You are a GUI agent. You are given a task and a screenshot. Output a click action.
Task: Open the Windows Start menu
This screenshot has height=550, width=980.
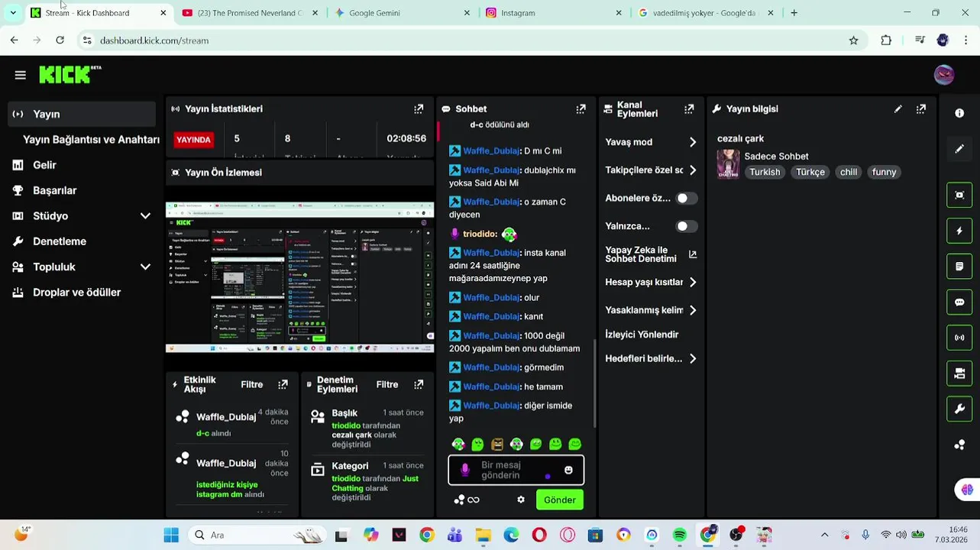tap(171, 535)
